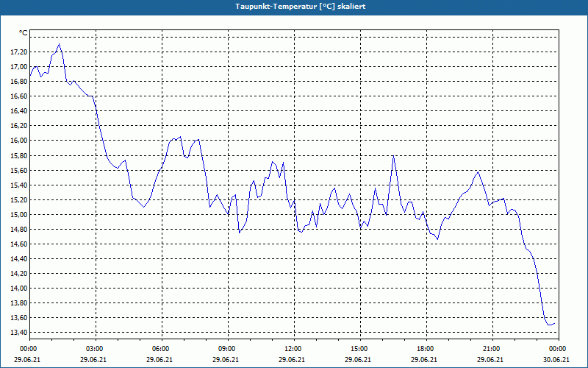Pick the '29.06.21' date under 15:00
Viewport: 588px width, 368px height.
click(358, 360)
